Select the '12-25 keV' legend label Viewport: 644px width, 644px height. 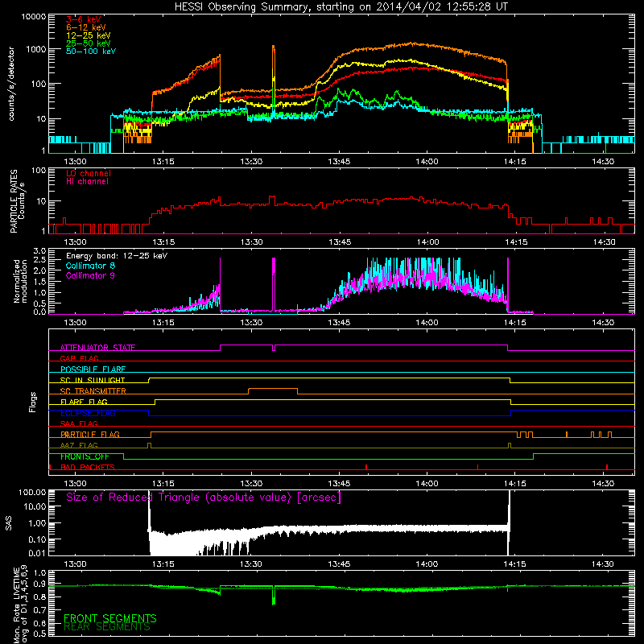coord(89,35)
